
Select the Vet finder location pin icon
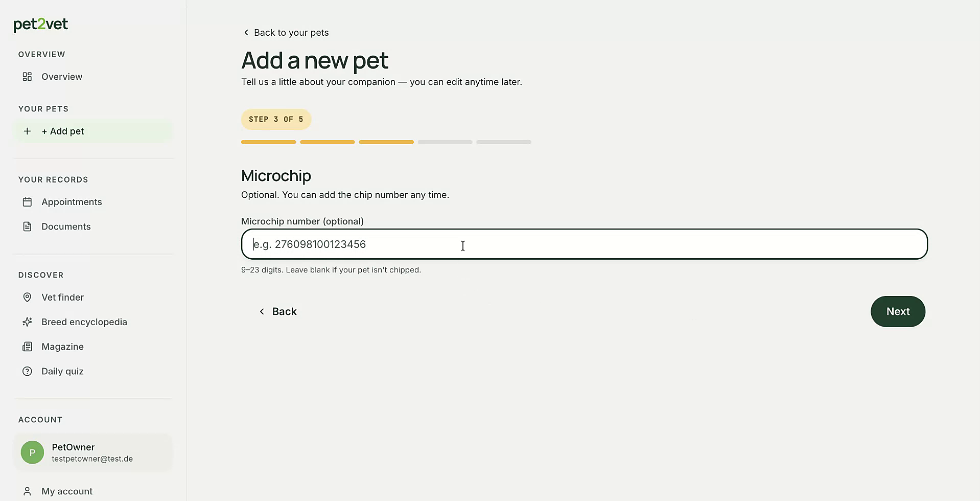(27, 298)
